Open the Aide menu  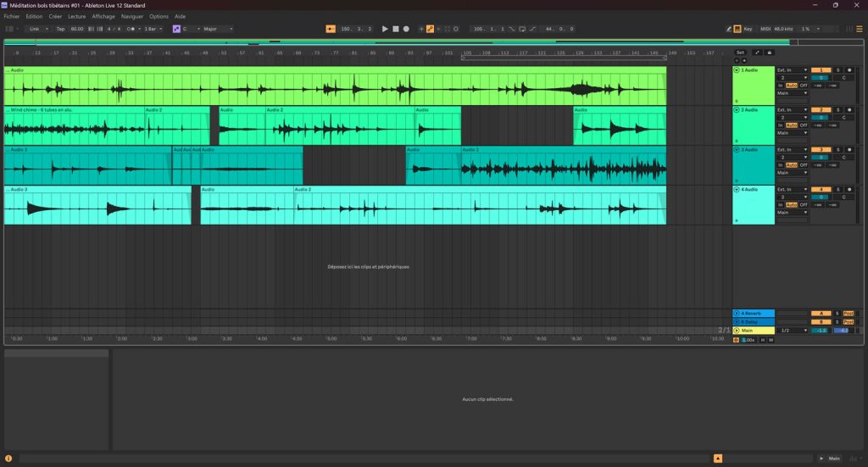click(x=180, y=17)
